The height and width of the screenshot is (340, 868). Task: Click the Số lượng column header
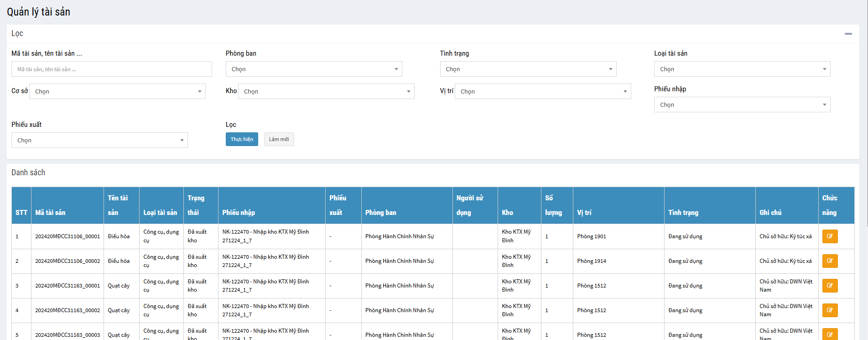click(x=553, y=205)
